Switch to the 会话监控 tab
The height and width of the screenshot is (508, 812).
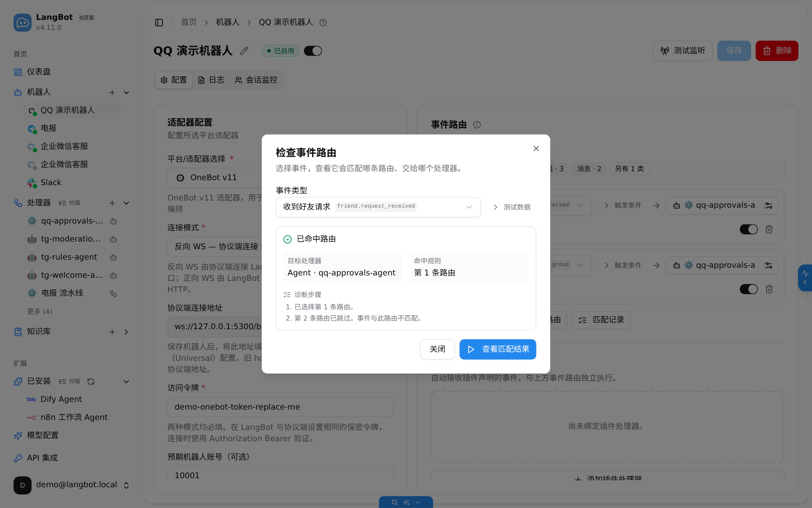coord(256,80)
